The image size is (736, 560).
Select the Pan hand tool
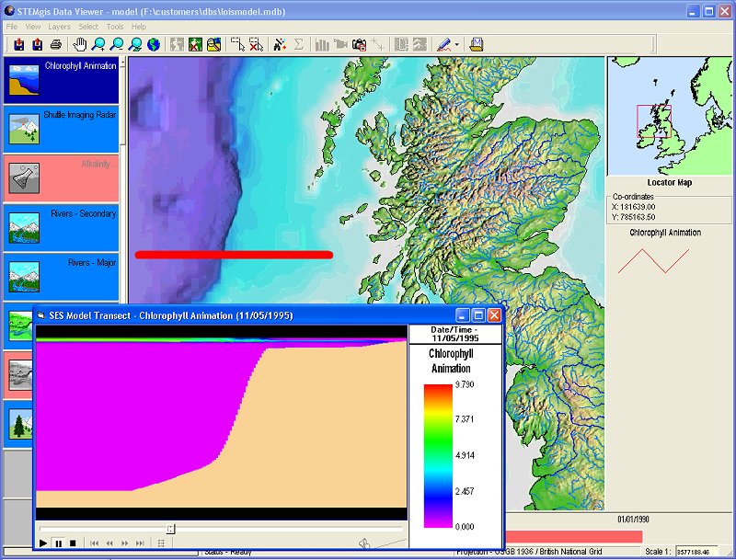click(x=80, y=44)
